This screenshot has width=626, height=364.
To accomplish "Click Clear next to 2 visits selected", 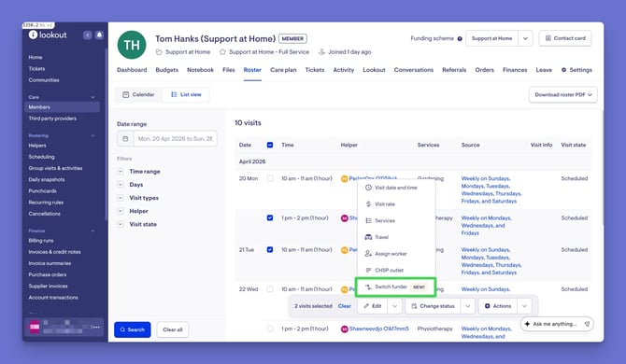I will (345, 306).
